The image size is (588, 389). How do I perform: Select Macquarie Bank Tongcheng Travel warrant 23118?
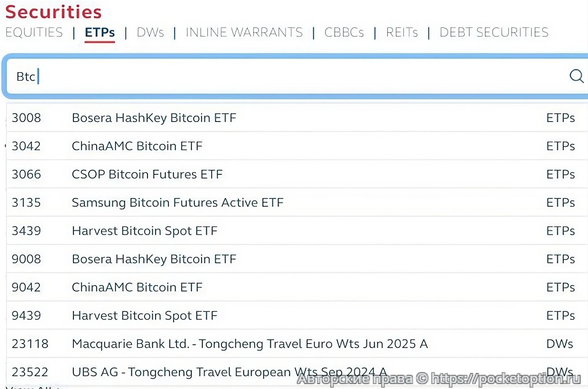pos(250,343)
